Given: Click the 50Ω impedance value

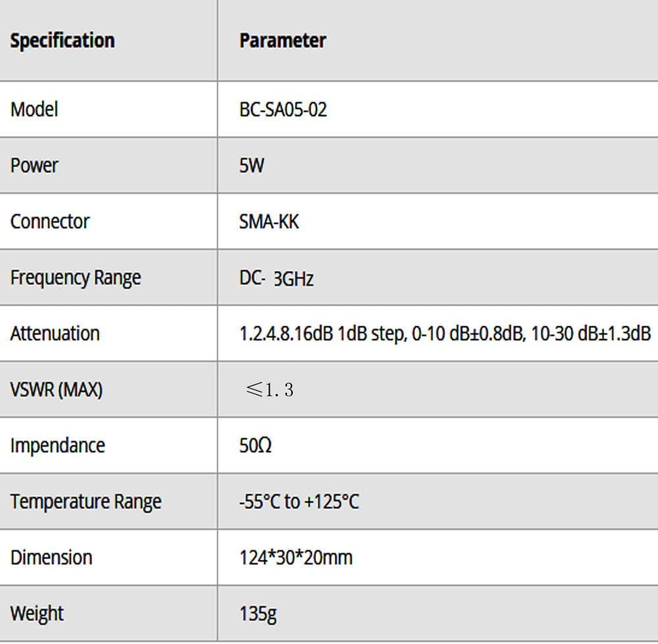Looking at the screenshot, I should coord(255,445).
